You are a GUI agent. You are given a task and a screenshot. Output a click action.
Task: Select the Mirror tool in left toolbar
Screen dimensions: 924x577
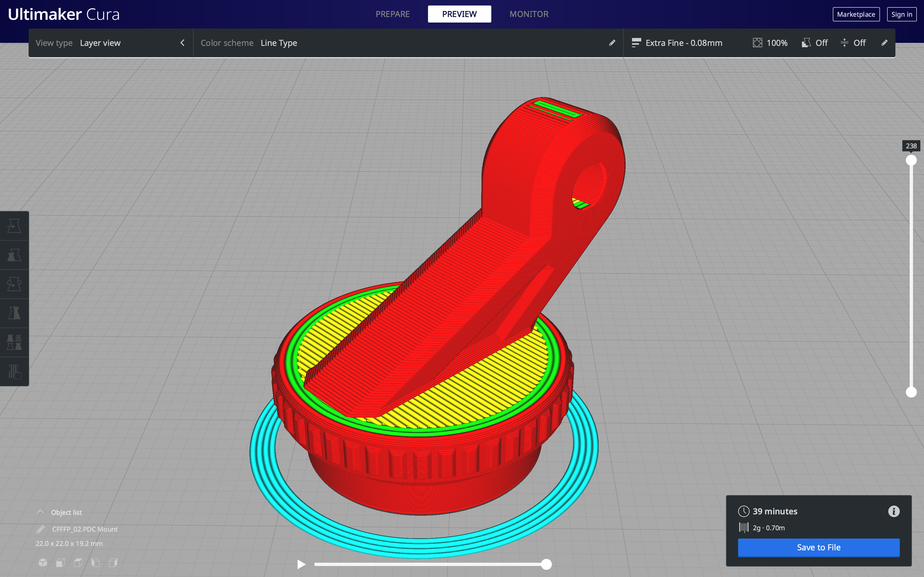point(14,313)
